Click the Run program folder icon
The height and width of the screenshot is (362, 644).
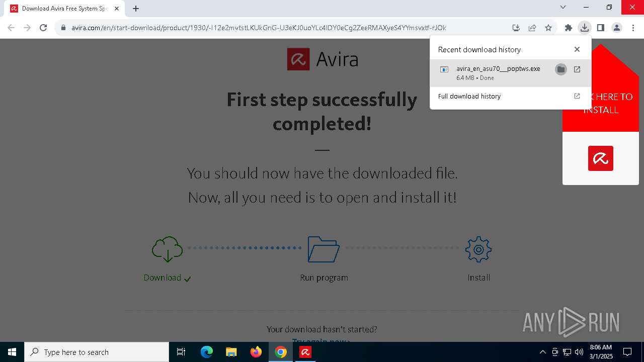pos(324,249)
